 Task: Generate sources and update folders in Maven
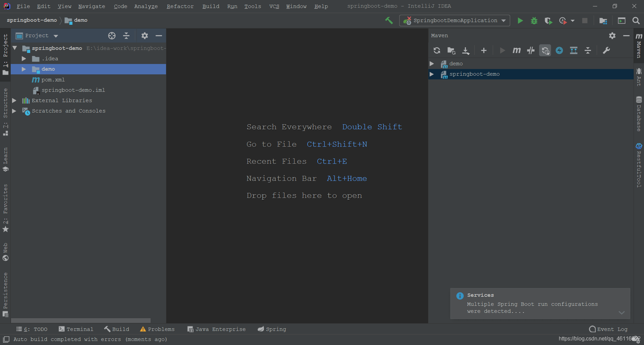[451, 50]
